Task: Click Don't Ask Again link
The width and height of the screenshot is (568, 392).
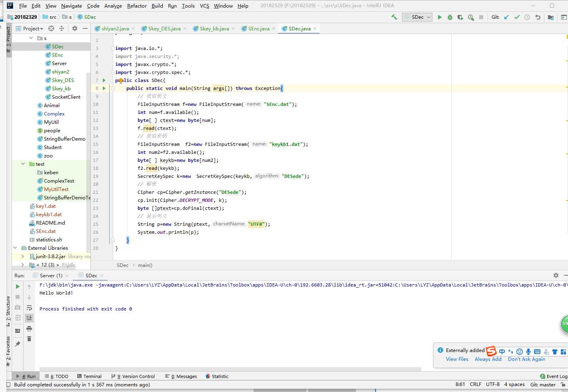Action: point(526,359)
